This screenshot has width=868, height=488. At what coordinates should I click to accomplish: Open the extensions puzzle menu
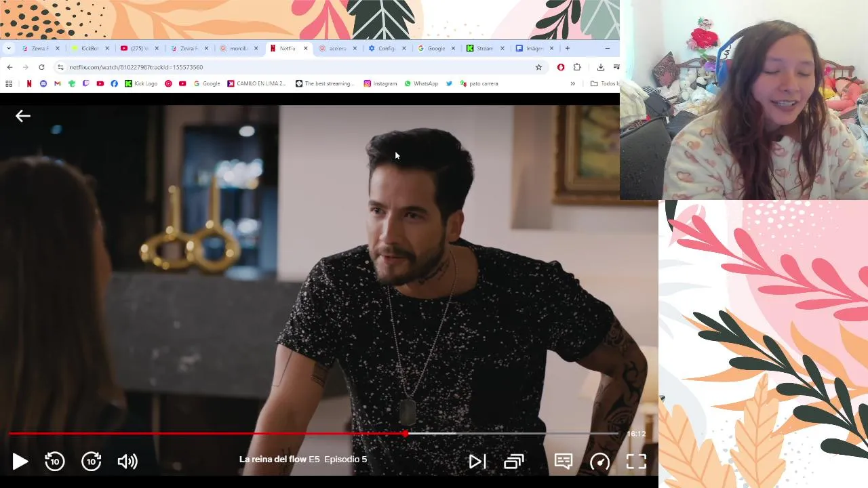(x=577, y=67)
